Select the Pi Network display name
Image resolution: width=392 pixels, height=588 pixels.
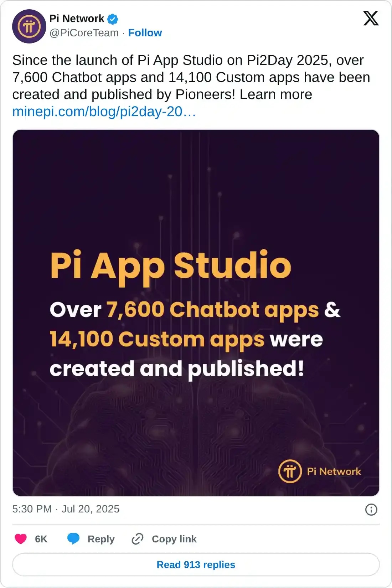click(x=76, y=19)
